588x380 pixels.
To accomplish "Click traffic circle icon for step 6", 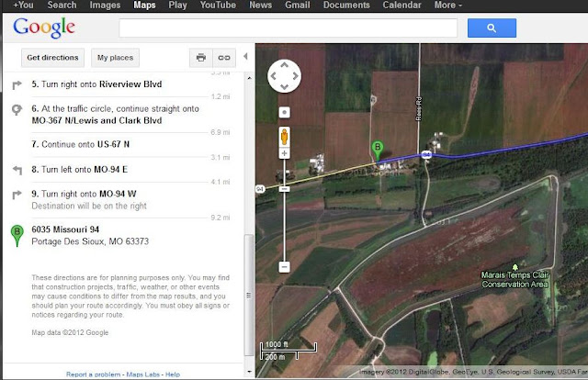I will [x=17, y=110].
